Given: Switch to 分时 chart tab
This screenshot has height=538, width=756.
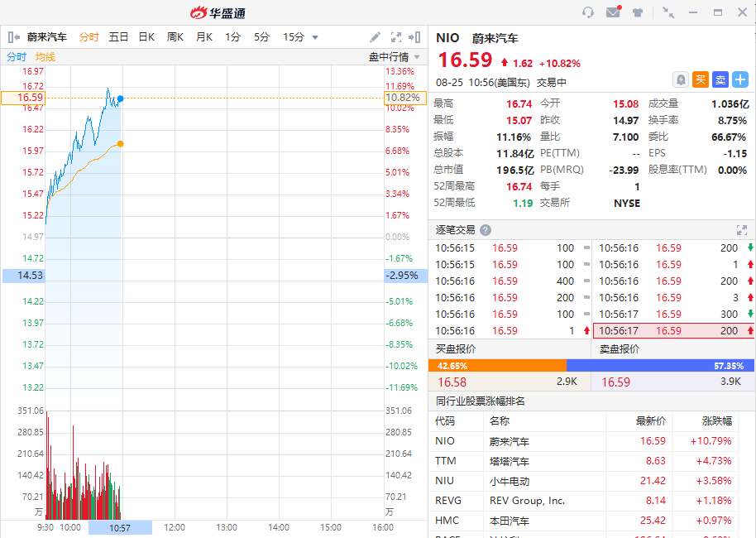Looking at the screenshot, I should coord(89,37).
